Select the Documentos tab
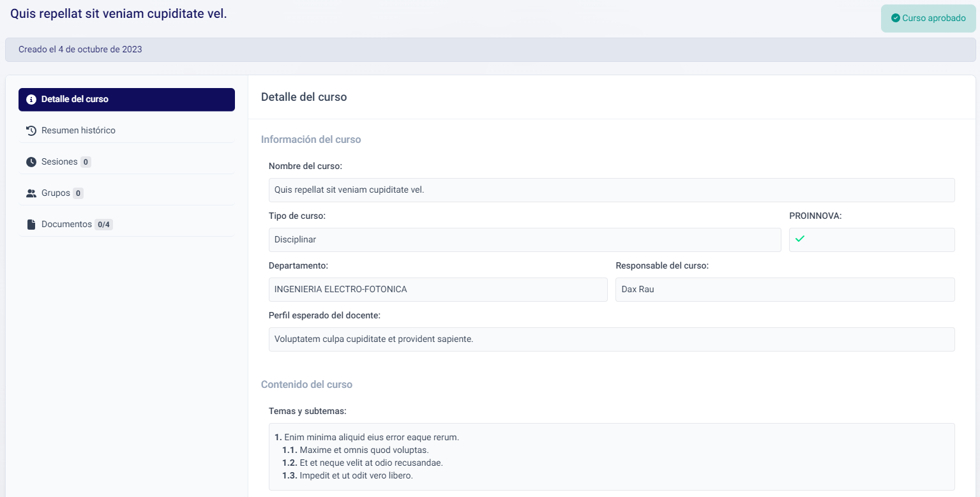The width and height of the screenshot is (980, 497). tap(66, 225)
